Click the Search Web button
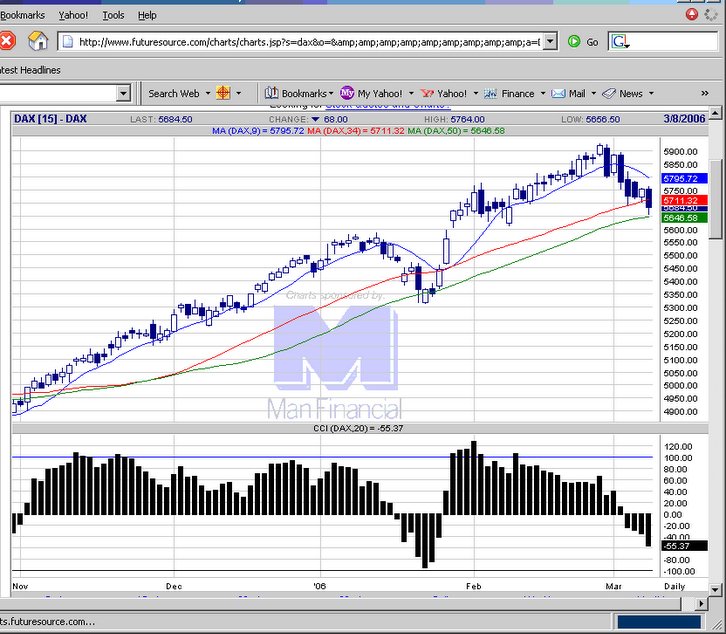 (x=174, y=94)
